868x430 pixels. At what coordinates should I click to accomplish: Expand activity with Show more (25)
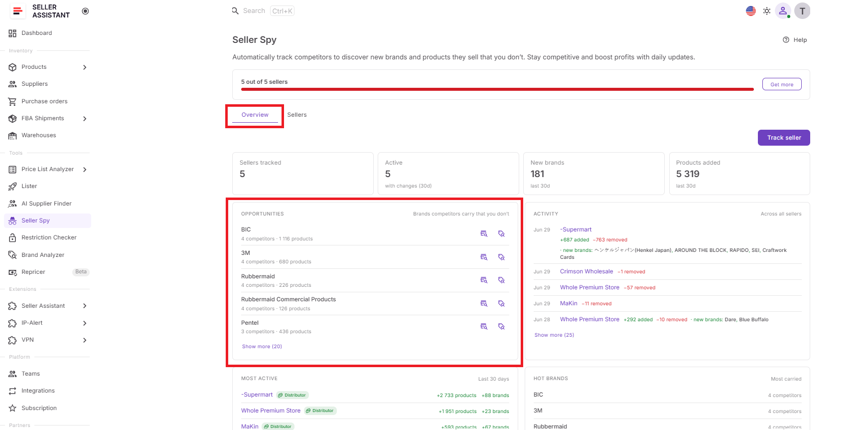tap(554, 335)
